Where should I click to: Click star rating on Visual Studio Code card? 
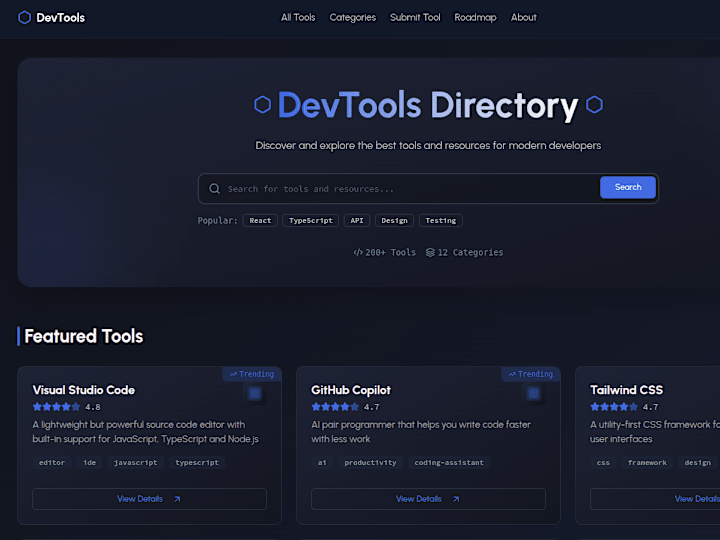(x=56, y=407)
